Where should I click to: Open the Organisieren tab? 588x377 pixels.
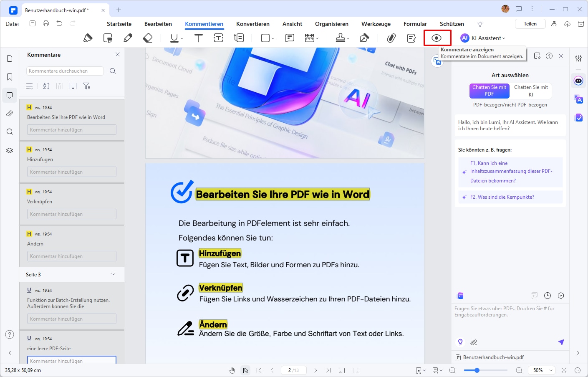(x=332, y=24)
